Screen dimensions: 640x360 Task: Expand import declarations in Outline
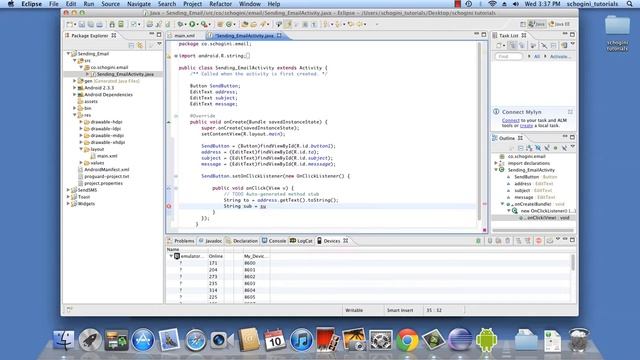point(496,163)
